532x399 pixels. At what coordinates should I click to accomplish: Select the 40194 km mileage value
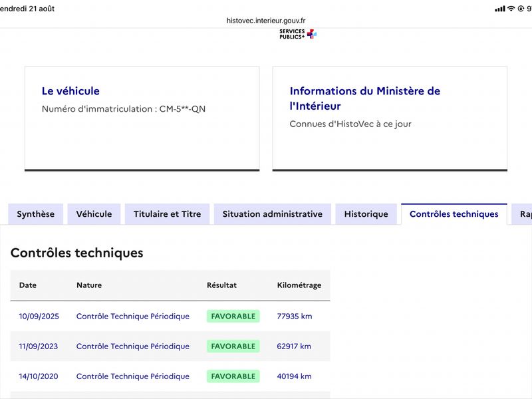pyautogui.click(x=294, y=376)
